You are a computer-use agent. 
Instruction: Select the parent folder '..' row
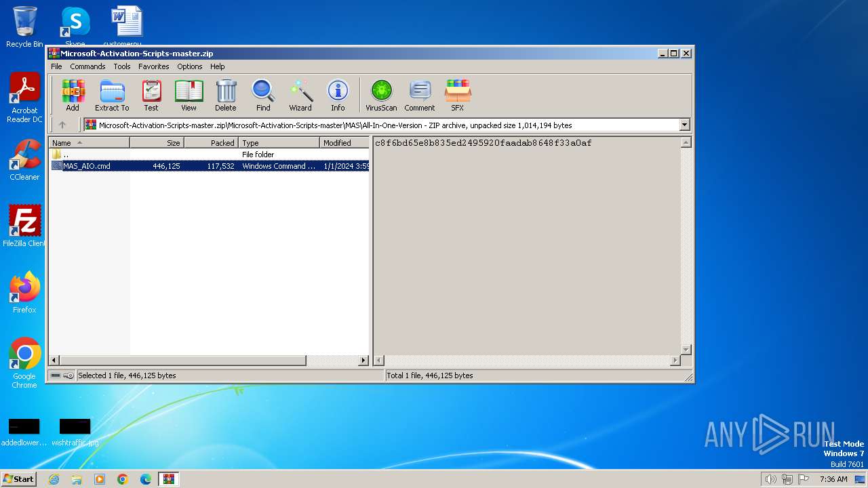[x=210, y=155]
